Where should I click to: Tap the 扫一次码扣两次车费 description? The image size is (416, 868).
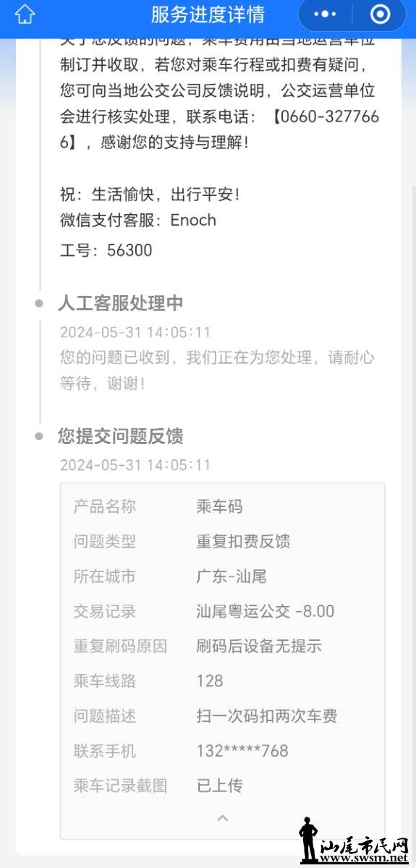pos(267,716)
